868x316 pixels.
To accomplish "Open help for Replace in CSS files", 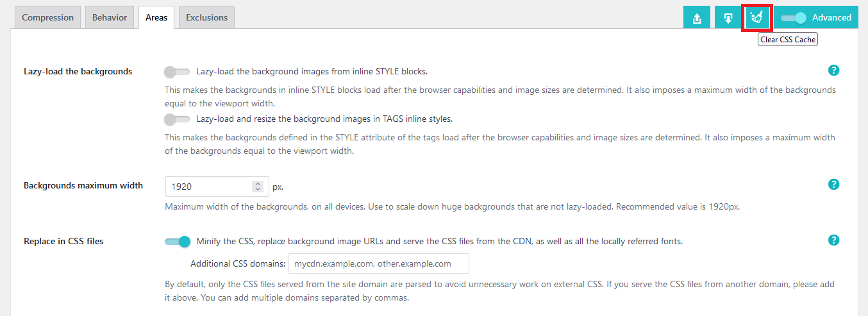I will tap(833, 240).
